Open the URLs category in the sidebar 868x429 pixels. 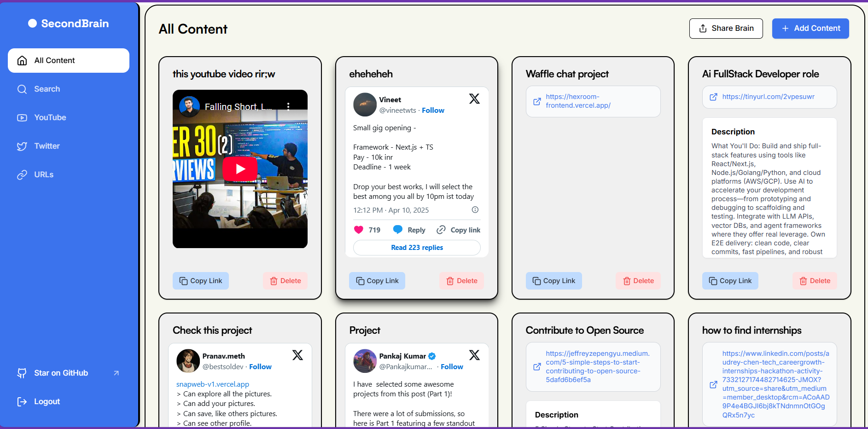point(44,174)
